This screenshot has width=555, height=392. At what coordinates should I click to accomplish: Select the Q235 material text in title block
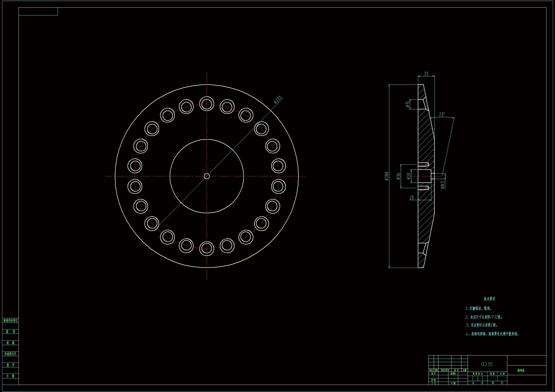click(x=487, y=364)
